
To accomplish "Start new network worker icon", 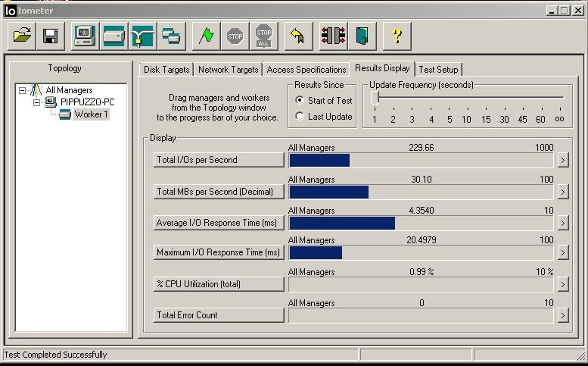I will point(143,36).
